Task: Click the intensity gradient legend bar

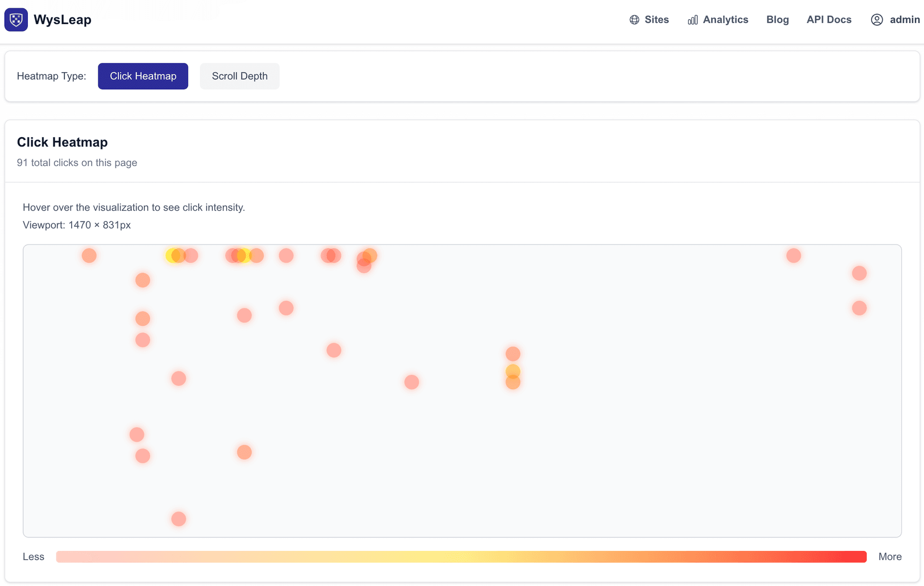Action: [461, 557]
